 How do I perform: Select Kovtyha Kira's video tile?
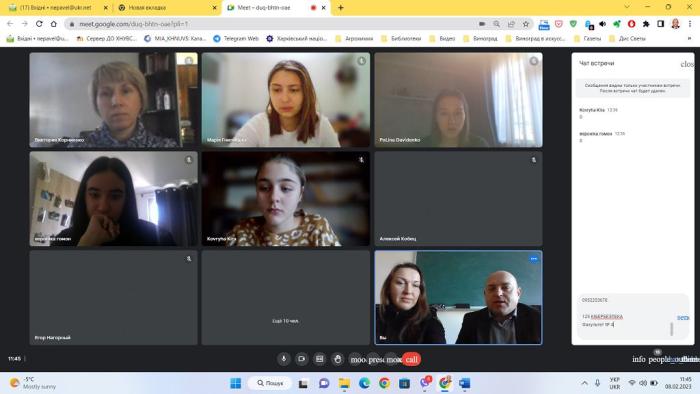click(286, 199)
